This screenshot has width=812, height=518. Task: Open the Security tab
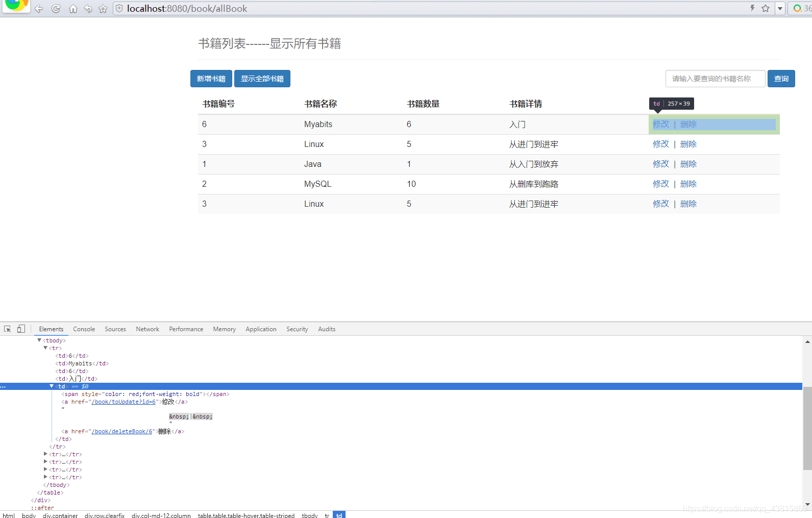coord(297,329)
